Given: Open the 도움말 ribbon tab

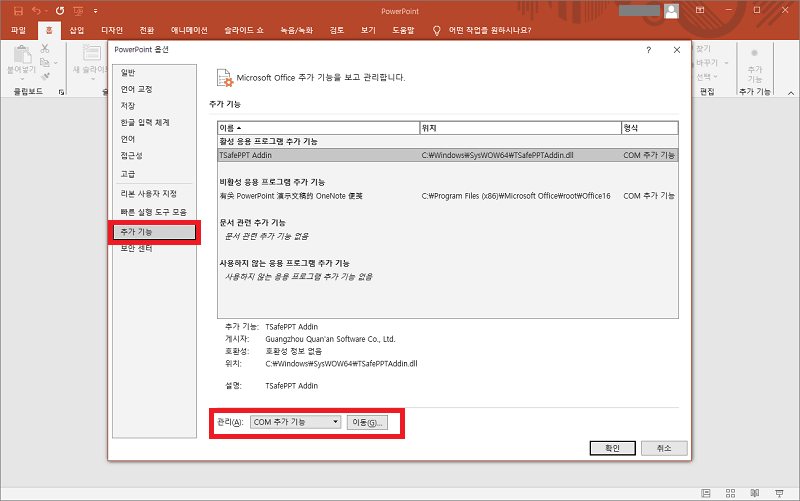Looking at the screenshot, I should pyautogui.click(x=403, y=31).
